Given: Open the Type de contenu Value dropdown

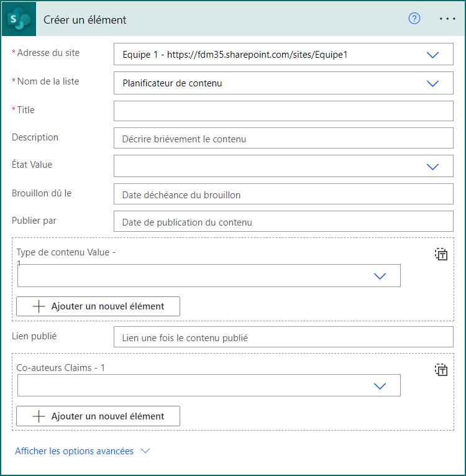Looking at the screenshot, I should click(380, 276).
